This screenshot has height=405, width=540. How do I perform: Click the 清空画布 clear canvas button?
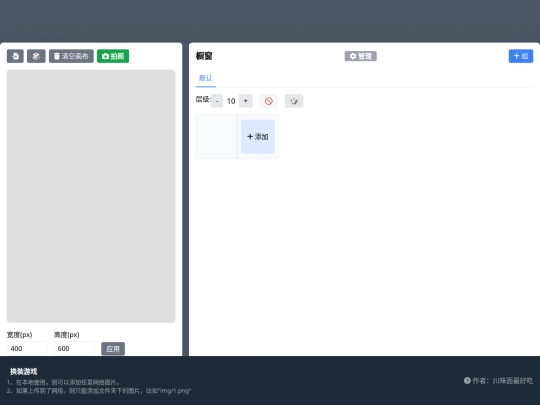pyautogui.click(x=71, y=56)
